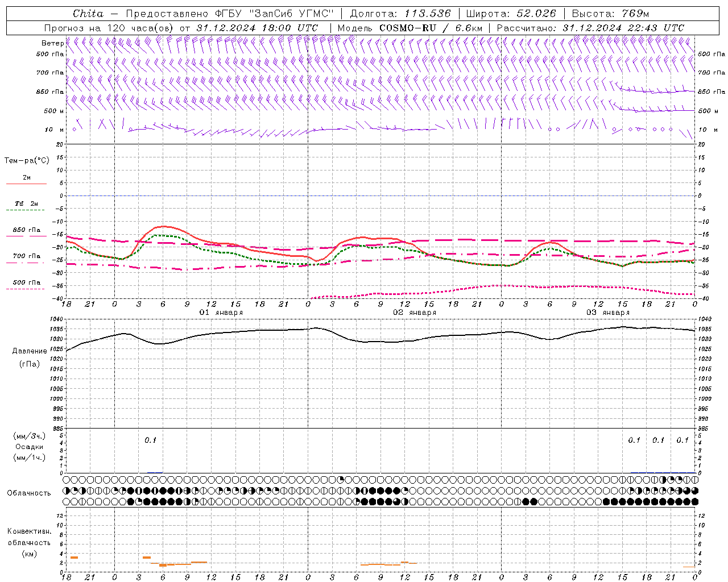
Task: Click the "0.1" precipitation value on 01 января
Action: 150,440
